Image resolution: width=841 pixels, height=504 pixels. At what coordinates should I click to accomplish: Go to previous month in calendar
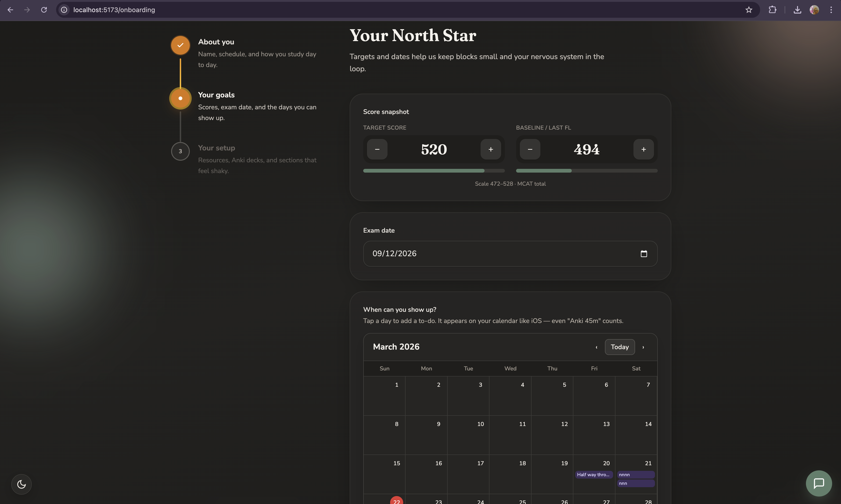596,347
